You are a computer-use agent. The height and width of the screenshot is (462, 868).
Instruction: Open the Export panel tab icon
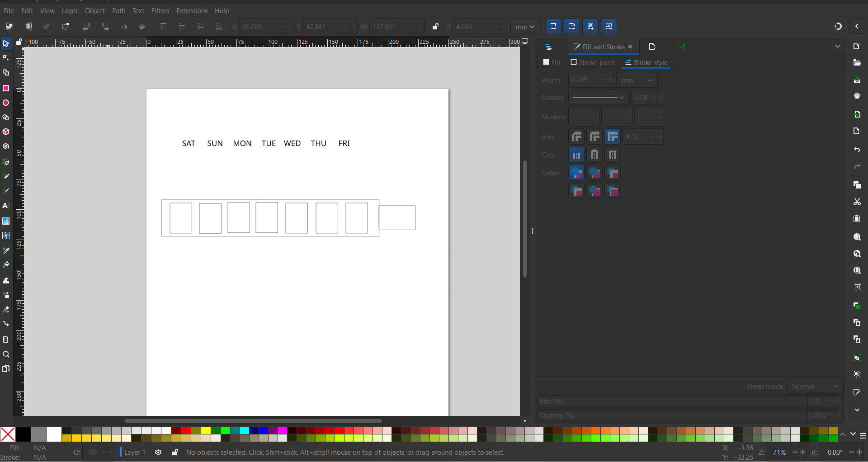[652, 47]
